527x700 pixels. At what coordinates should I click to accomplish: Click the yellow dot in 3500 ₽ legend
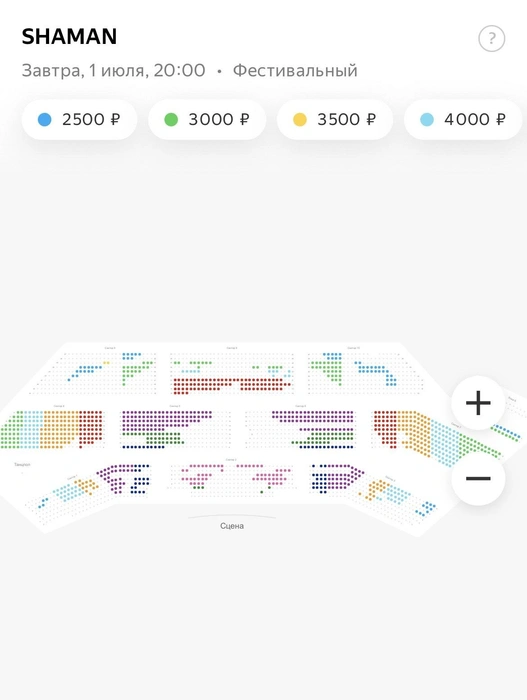point(300,120)
